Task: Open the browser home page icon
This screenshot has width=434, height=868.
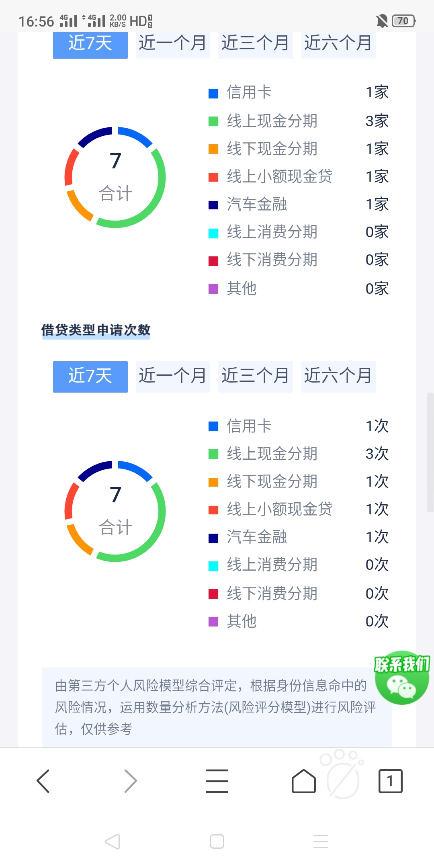Action: click(304, 781)
